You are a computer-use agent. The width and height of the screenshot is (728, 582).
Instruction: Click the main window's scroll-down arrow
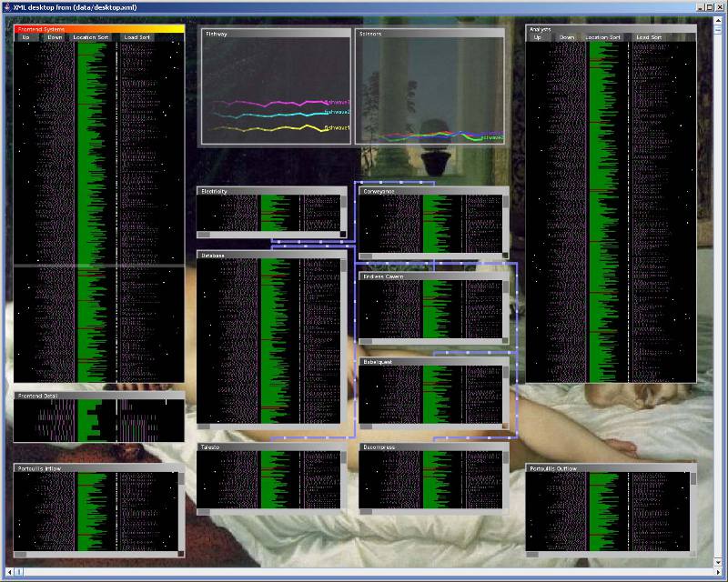[x=718, y=563]
